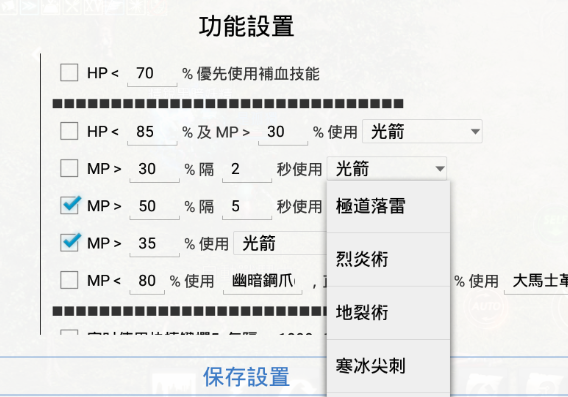Screen dimensions: 568x397
Task: Open the 光箭 dropdown in the MP > 35 row
Action: [280, 243]
